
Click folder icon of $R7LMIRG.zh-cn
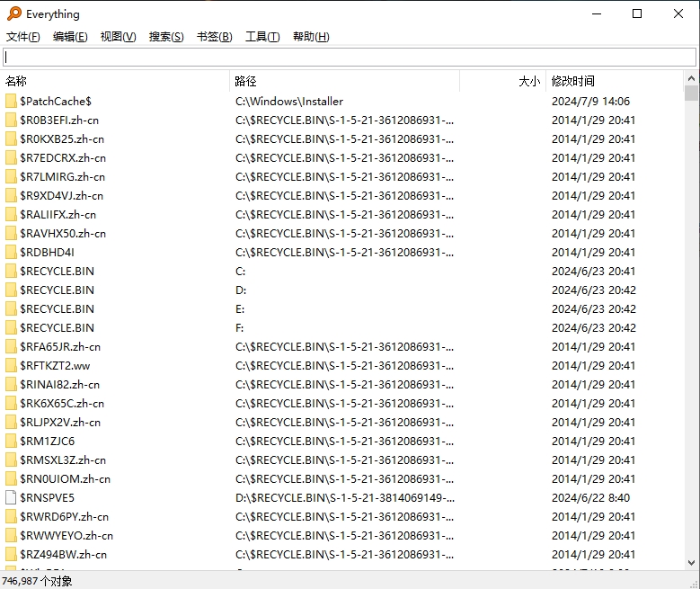(x=11, y=176)
